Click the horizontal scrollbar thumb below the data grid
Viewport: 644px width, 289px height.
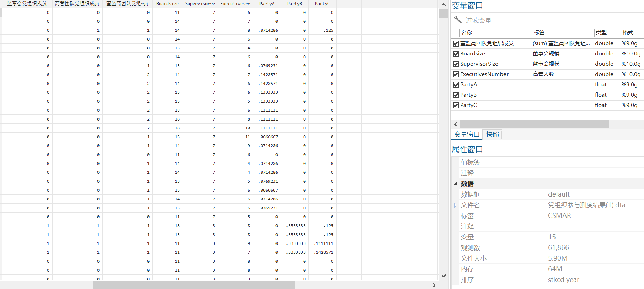[x=194, y=285]
